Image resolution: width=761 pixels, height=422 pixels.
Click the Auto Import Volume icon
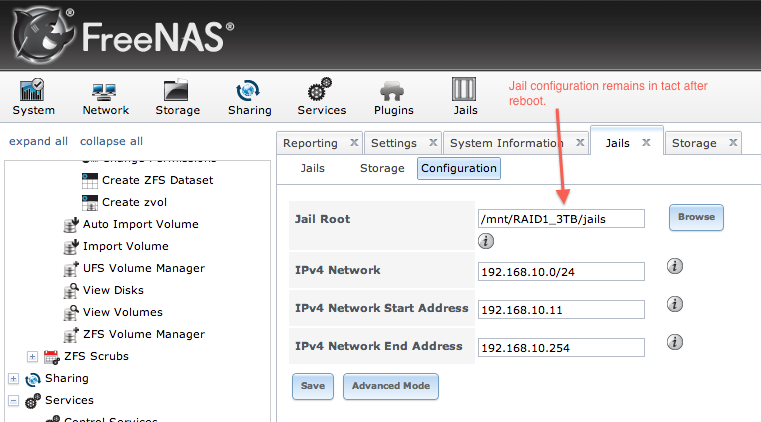(x=71, y=225)
